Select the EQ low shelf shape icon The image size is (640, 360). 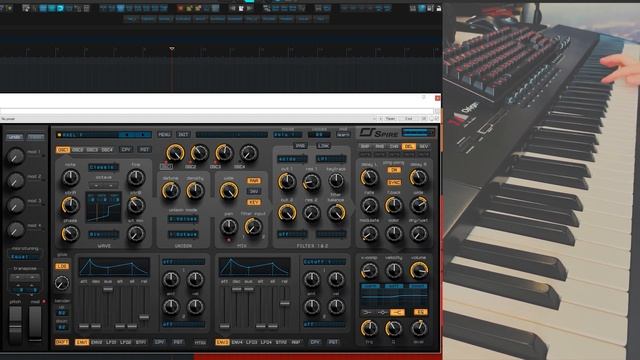(x=367, y=312)
